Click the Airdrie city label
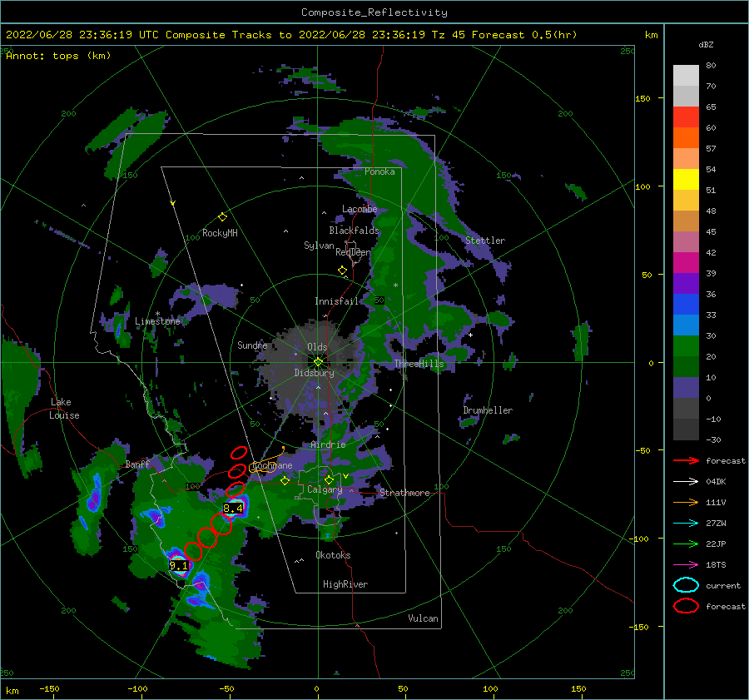This screenshot has height=700, width=749. click(x=328, y=444)
